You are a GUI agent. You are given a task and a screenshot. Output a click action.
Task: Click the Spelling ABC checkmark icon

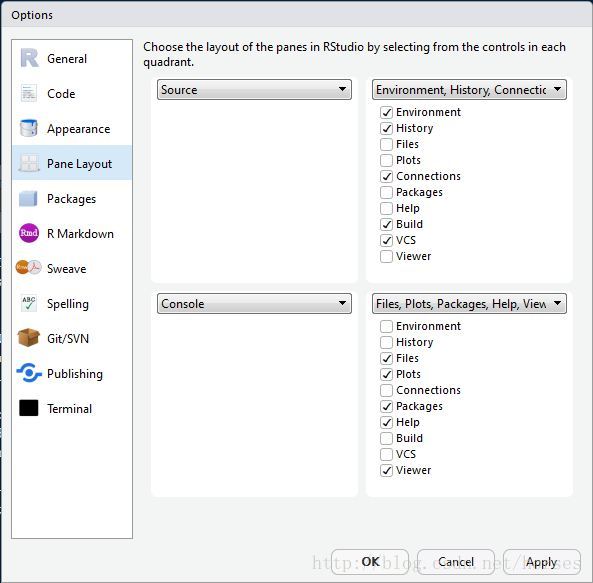pyautogui.click(x=29, y=303)
